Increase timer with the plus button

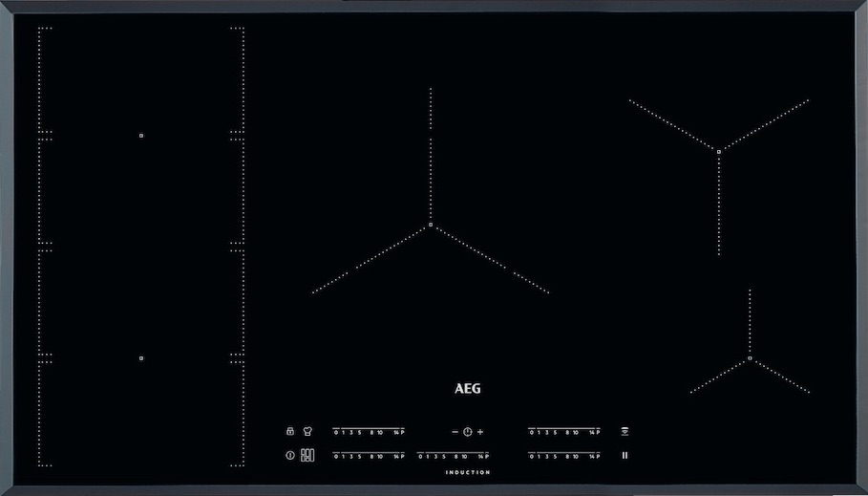[480, 432]
